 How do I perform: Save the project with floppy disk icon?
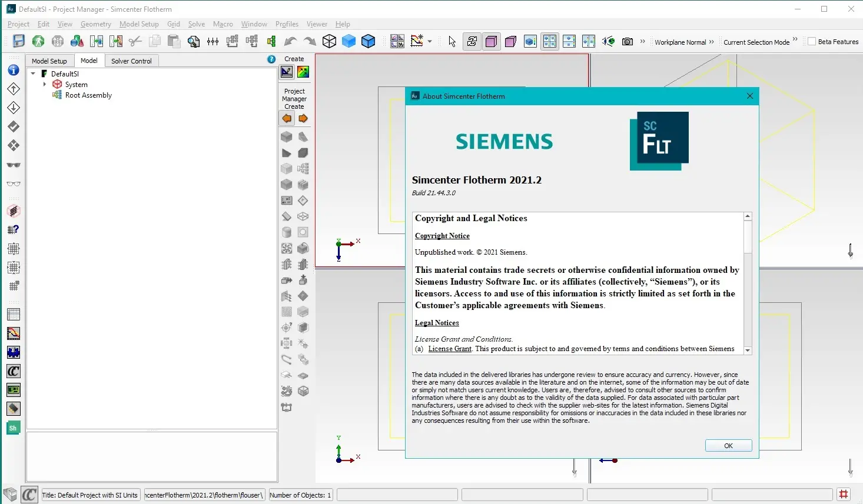[19, 41]
